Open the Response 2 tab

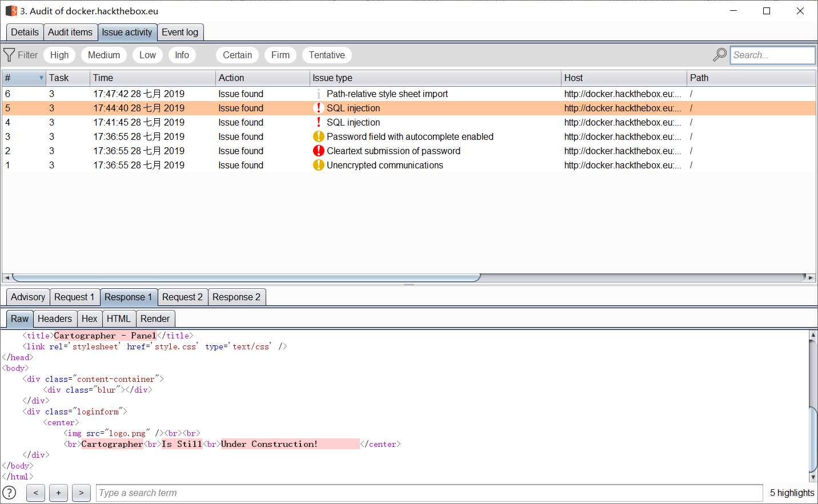click(236, 297)
